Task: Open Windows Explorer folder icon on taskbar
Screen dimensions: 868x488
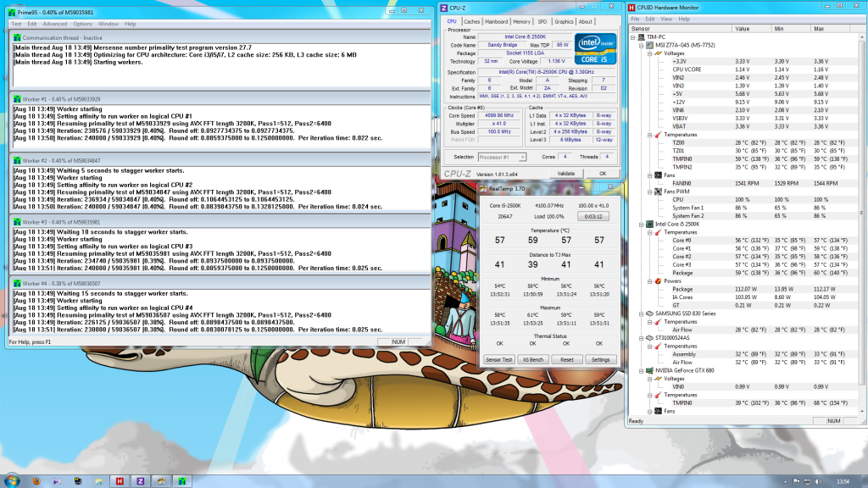Action: (x=98, y=481)
